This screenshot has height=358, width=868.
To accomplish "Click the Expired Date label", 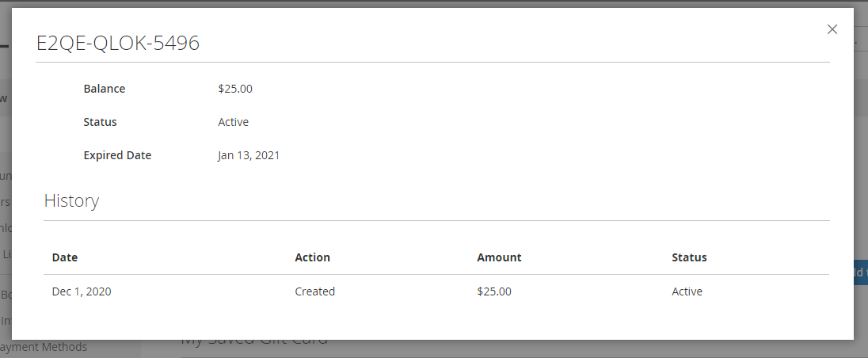I will click(117, 155).
